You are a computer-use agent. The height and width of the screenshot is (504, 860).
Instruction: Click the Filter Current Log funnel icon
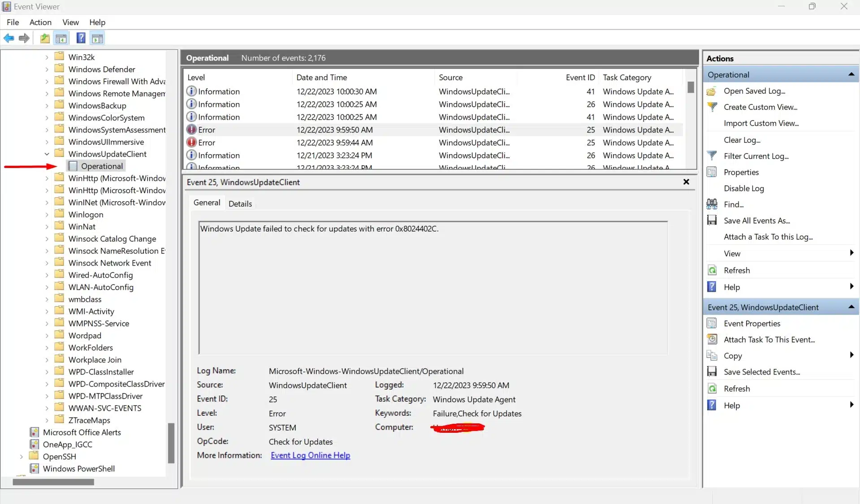coord(712,155)
